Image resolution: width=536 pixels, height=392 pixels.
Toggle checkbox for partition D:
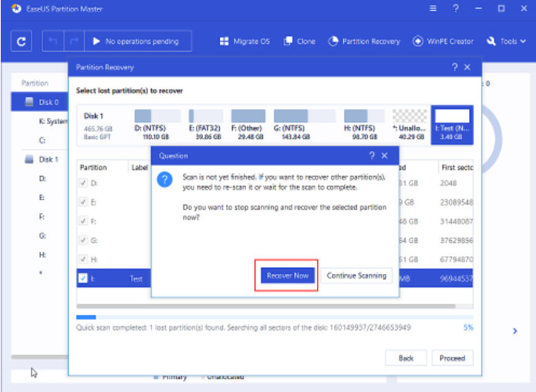(x=83, y=183)
